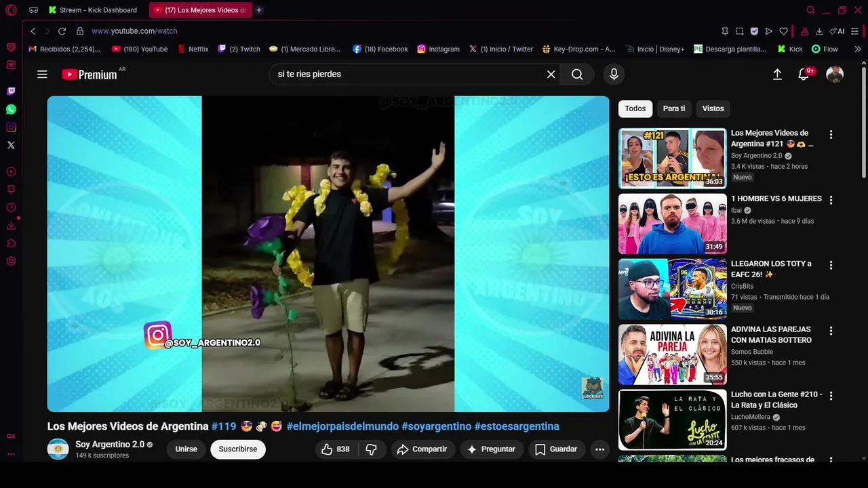Image resolution: width=868 pixels, height=488 pixels.
Task: Take a snapshot with the address bar tool
Action: click(x=739, y=31)
